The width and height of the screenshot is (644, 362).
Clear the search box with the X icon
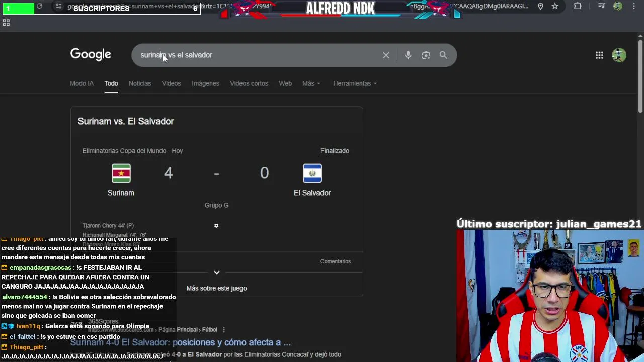[x=386, y=55]
